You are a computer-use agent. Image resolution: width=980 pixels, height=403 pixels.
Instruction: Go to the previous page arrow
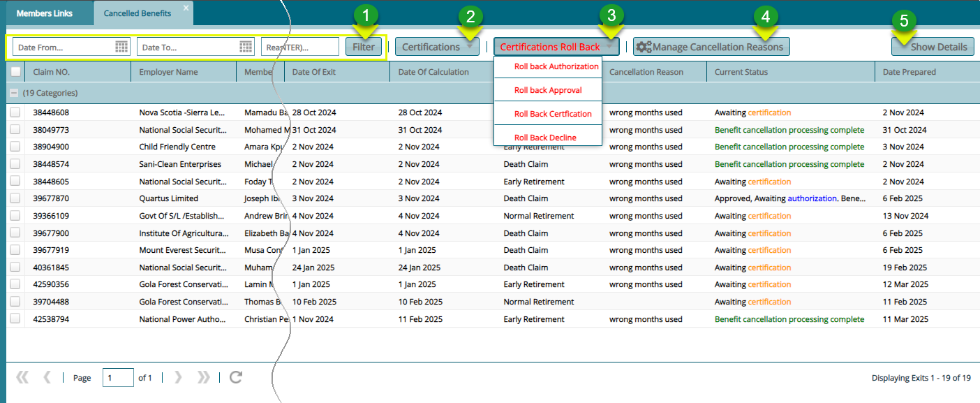coord(47,377)
